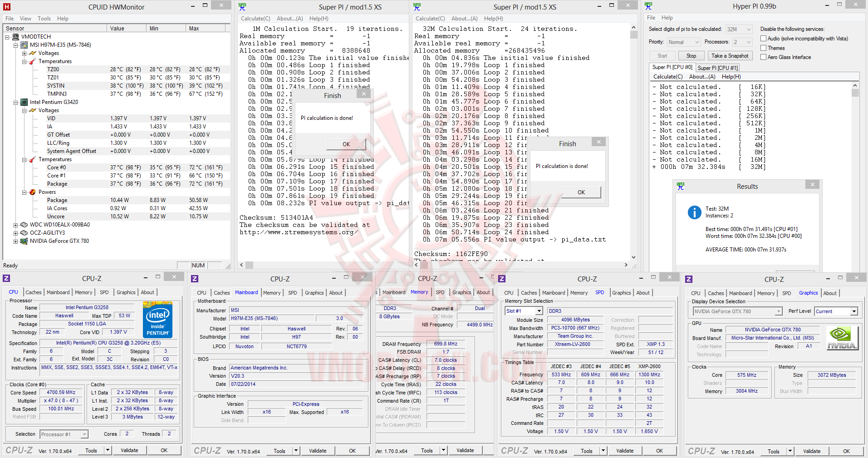Click the Temperatures thermometer icon under Intel Pentium G3420
This screenshot has width=868, height=458.
(x=33, y=159)
